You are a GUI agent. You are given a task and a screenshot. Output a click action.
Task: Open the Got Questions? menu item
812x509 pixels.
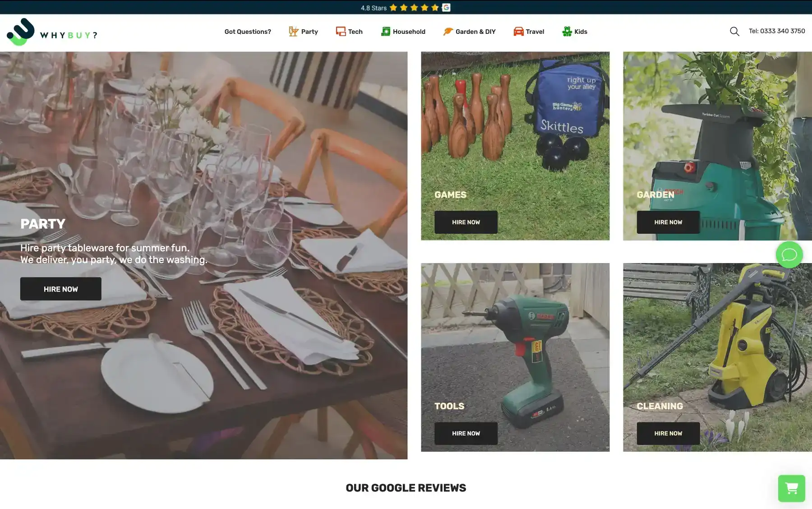click(248, 32)
